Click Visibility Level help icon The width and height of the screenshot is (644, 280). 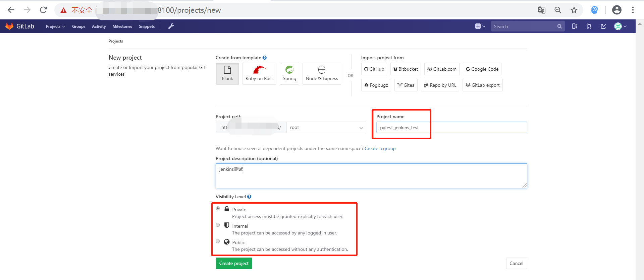[x=249, y=197]
